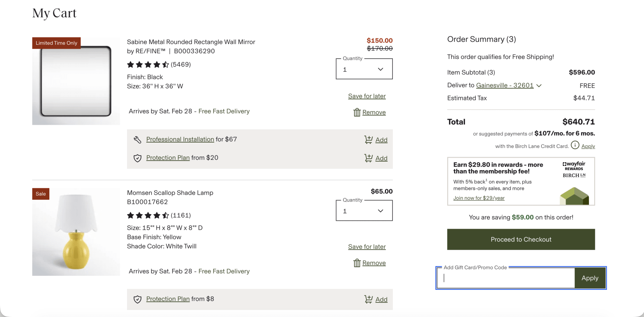Image resolution: width=644 pixels, height=317 pixels.
Task: Click the shield icon for the mirror's Protection Plan
Action: 137,158
